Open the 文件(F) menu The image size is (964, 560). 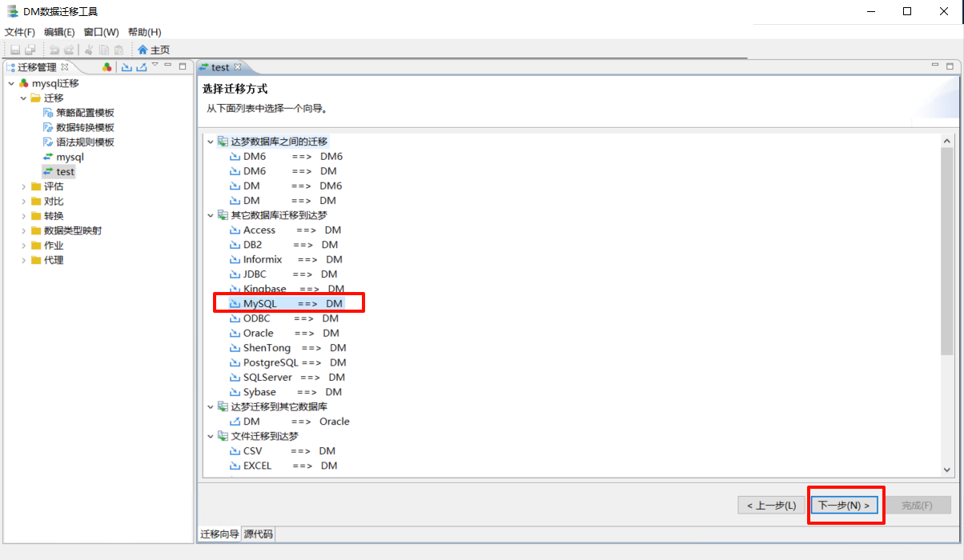[20, 32]
